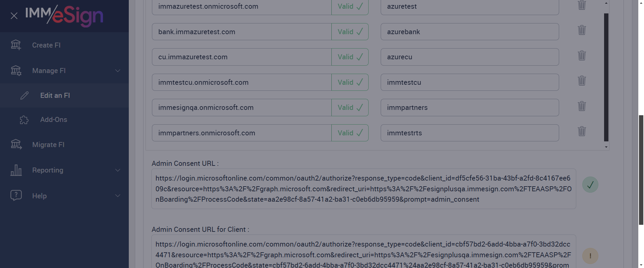
Task: Click the azurebank alias input field
Action: coord(470,32)
